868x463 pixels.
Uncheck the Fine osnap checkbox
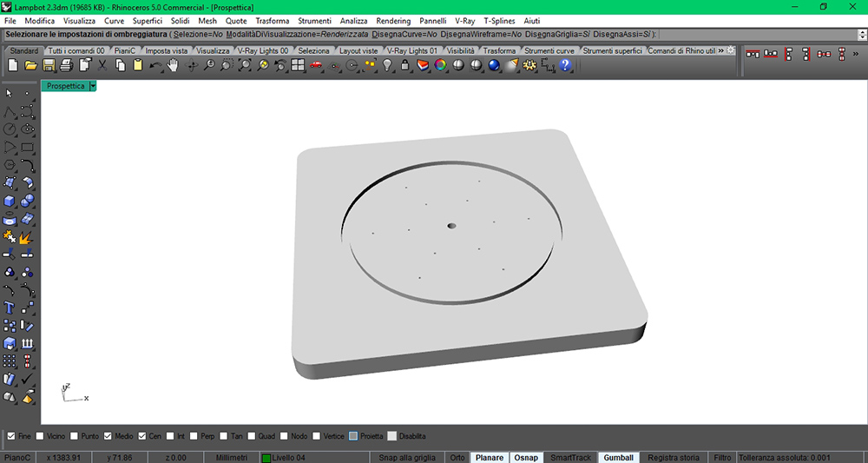tap(10, 436)
